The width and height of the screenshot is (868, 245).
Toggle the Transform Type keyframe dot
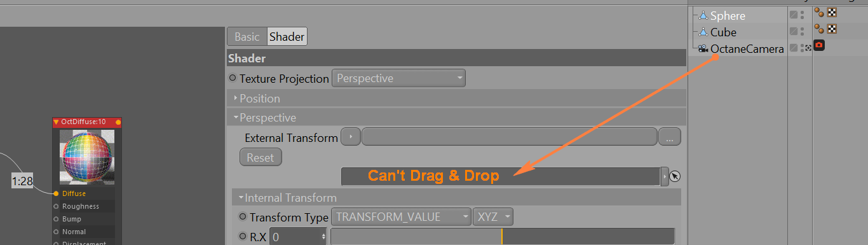pos(242,217)
